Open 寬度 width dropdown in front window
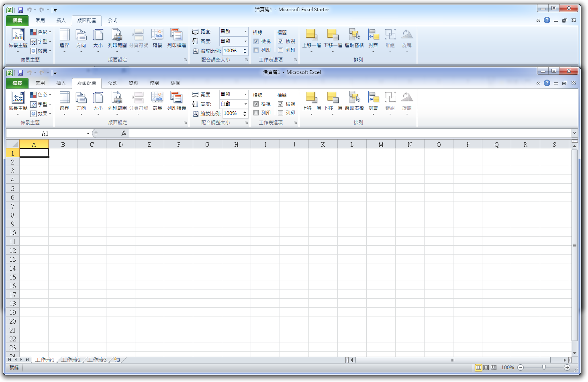The image size is (588, 382). pyautogui.click(x=245, y=94)
